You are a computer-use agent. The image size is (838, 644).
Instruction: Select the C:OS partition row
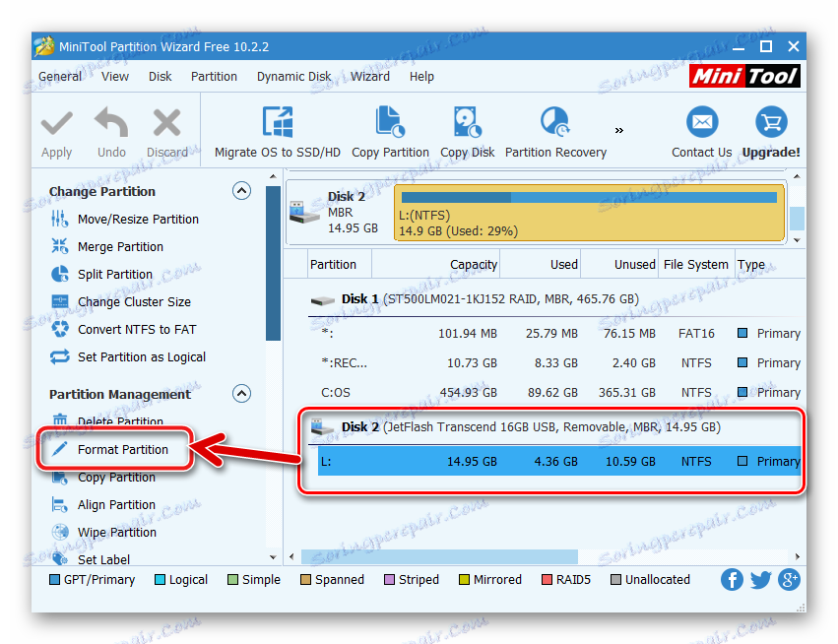[559, 392]
